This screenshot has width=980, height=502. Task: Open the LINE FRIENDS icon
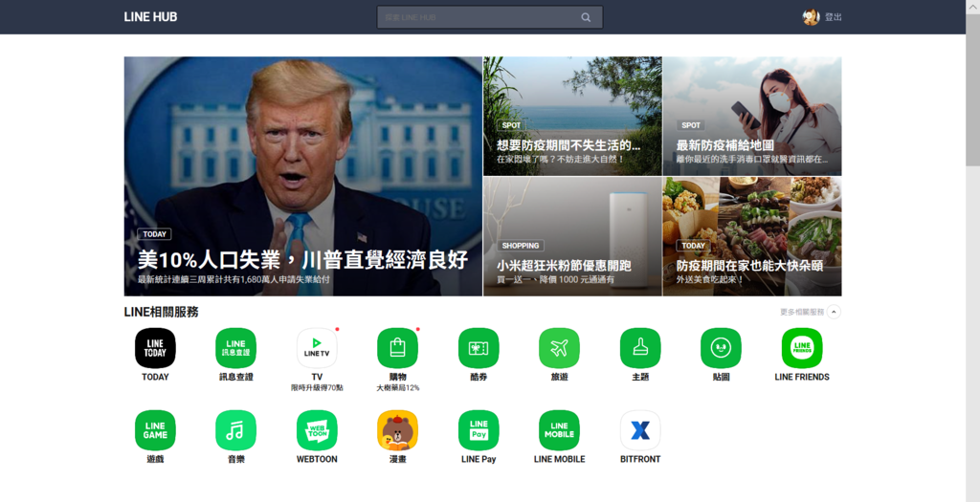pos(802,348)
